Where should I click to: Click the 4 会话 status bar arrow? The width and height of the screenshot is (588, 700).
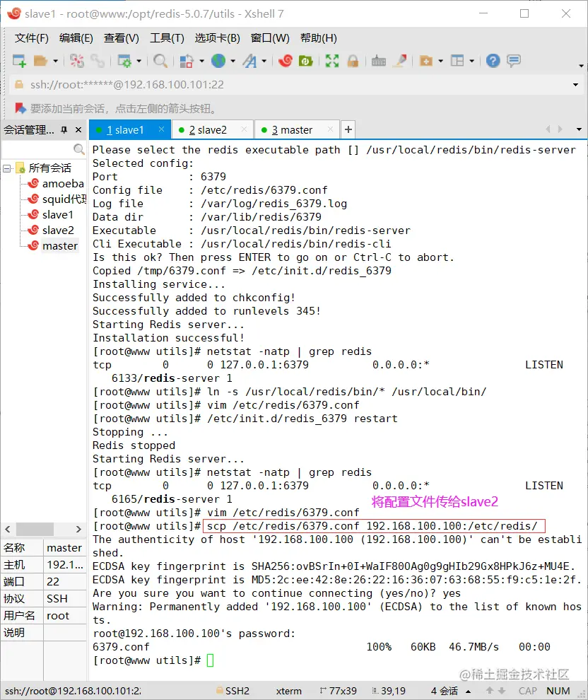pyautogui.click(x=469, y=692)
